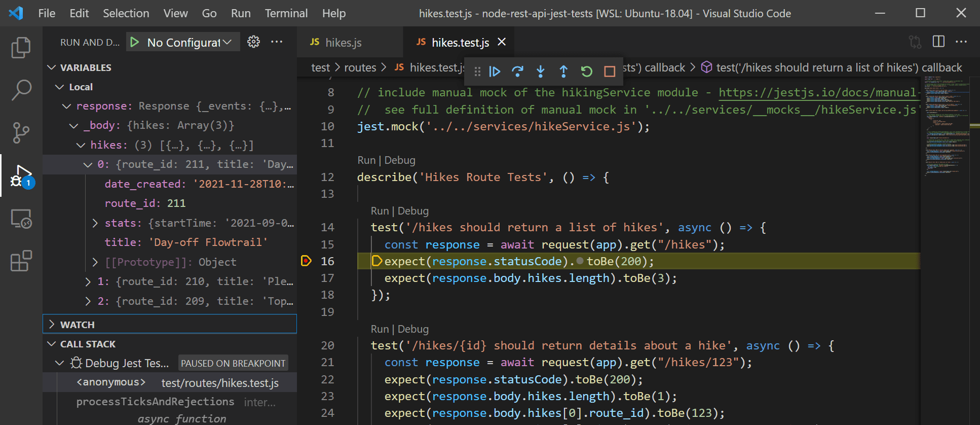Select the anonymous call stack frame
The width and height of the screenshot is (980, 425).
pos(170,383)
